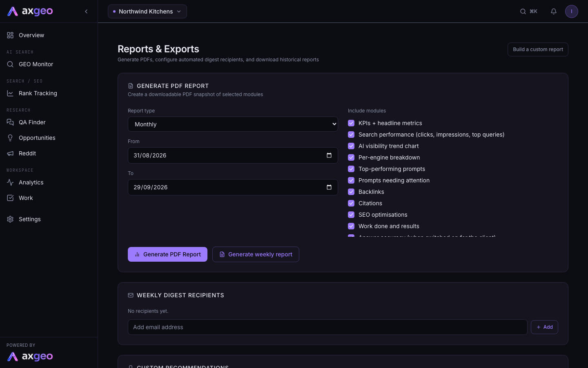
Task: Toggle Per-engine breakdown checkbox
Action: pos(351,157)
